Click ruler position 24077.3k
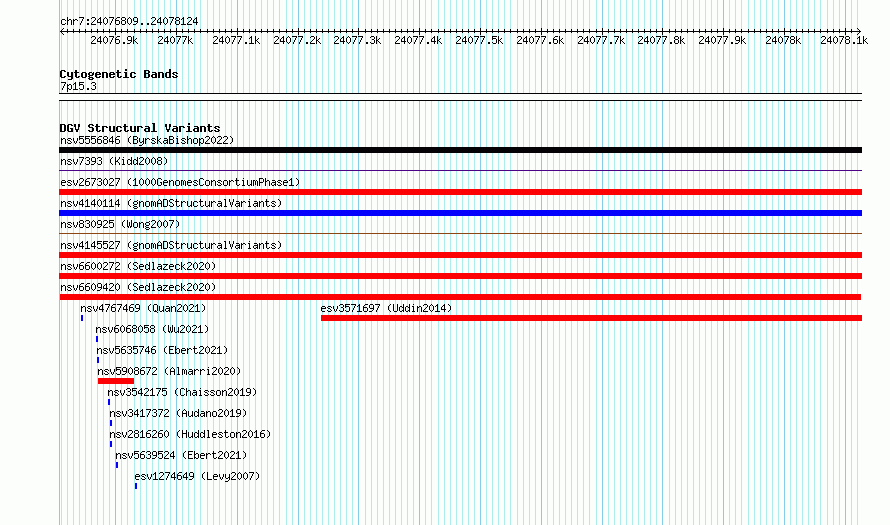The width and height of the screenshot is (890, 525). pos(357,40)
